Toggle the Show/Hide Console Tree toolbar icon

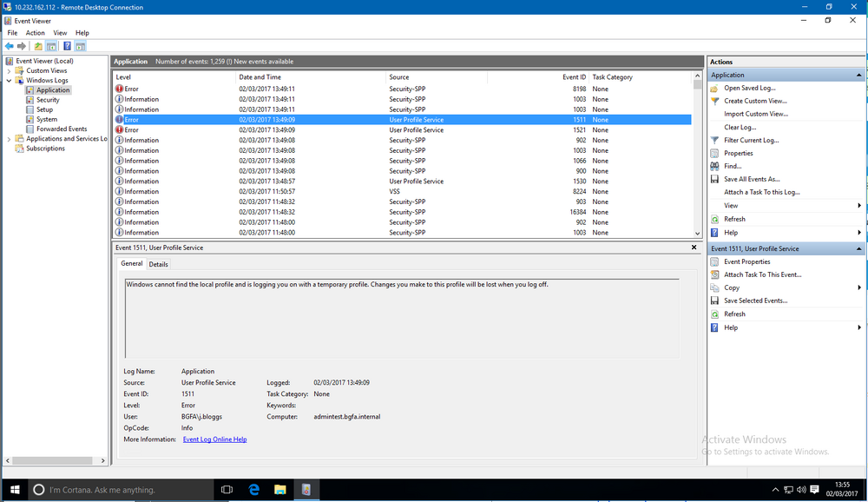point(51,46)
